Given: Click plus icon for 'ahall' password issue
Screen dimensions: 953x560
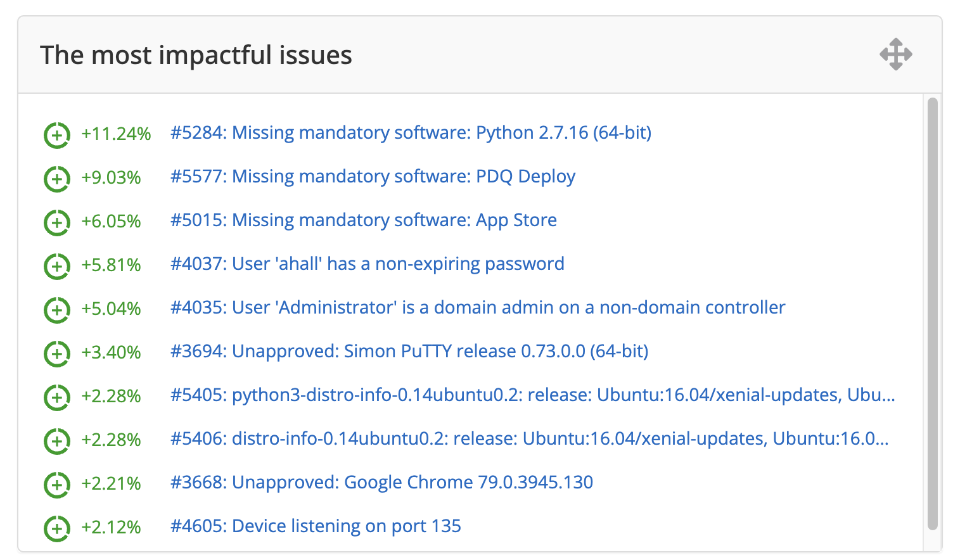Looking at the screenshot, I should click(x=56, y=266).
